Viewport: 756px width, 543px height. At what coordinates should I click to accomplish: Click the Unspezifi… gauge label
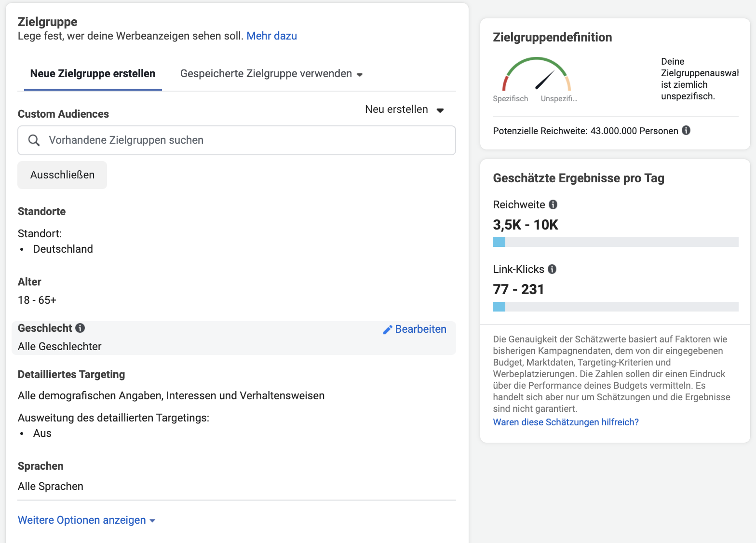559,99
